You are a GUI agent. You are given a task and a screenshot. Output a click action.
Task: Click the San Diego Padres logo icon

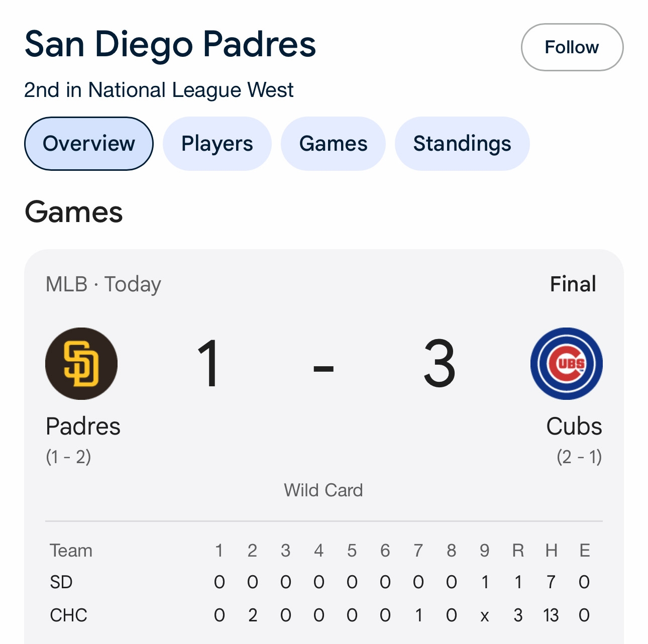tap(81, 364)
